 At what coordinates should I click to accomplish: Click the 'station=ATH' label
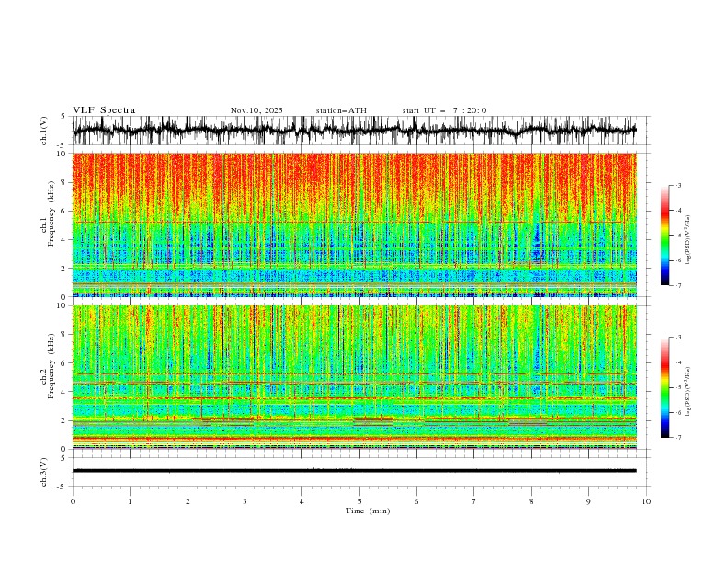coord(341,110)
